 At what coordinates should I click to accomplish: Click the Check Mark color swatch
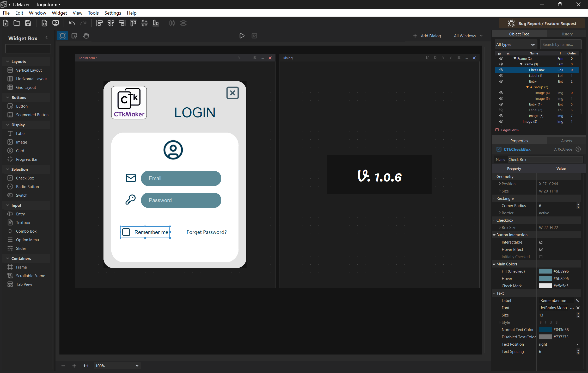tap(545, 286)
